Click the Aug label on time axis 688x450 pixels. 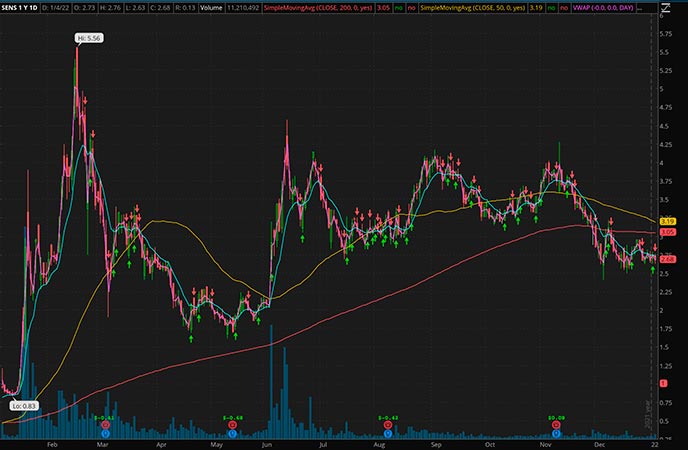coord(379,444)
